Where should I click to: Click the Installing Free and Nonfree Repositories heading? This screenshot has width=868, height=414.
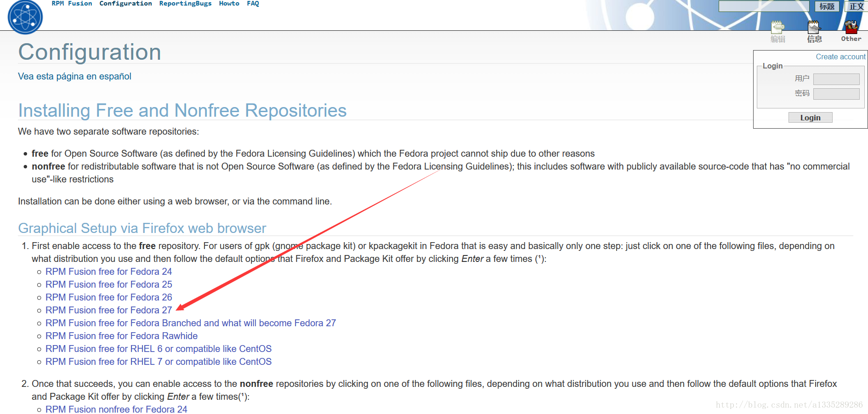click(x=182, y=110)
